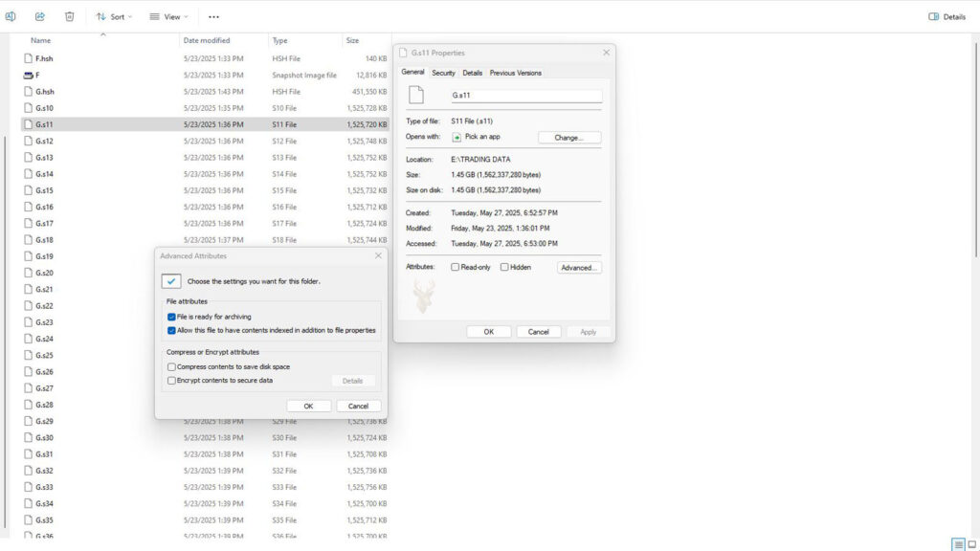Viewport: 980px width, 551px height.
Task: Click the G.s30 file name
Action: tap(44, 438)
